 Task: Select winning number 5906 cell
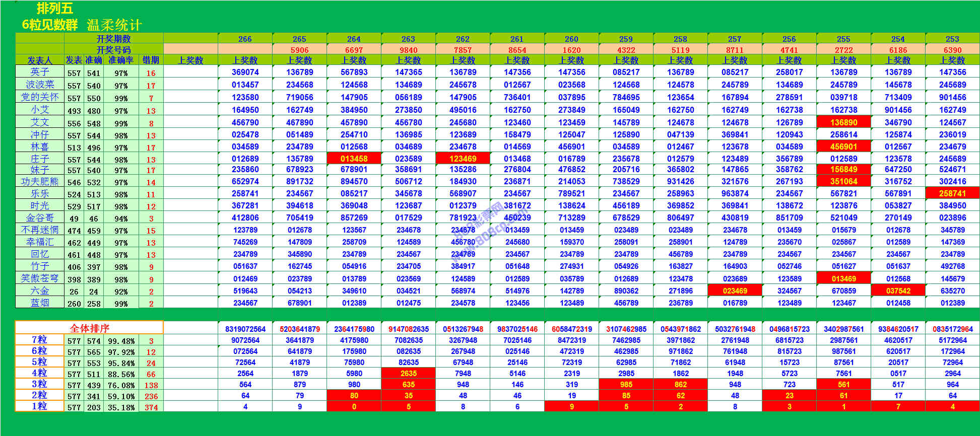click(299, 50)
